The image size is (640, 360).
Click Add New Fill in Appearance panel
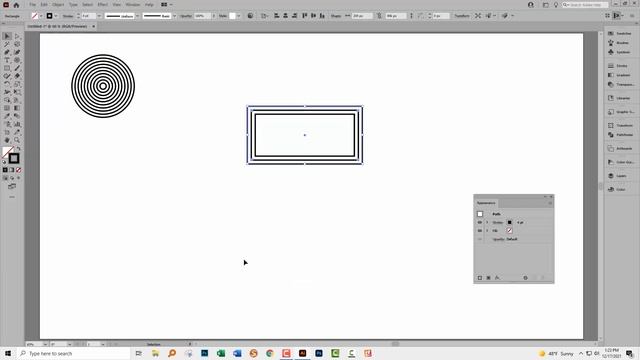point(488,278)
